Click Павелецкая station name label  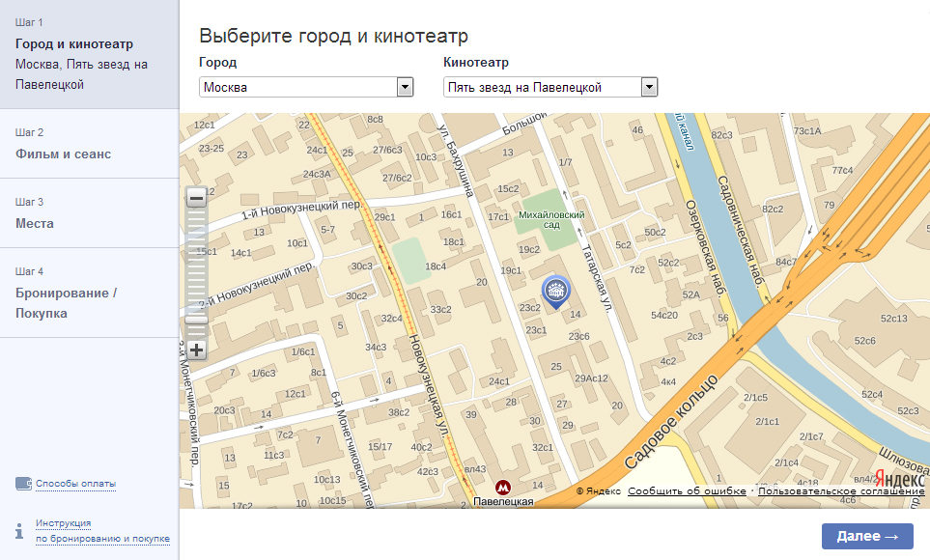503,502
